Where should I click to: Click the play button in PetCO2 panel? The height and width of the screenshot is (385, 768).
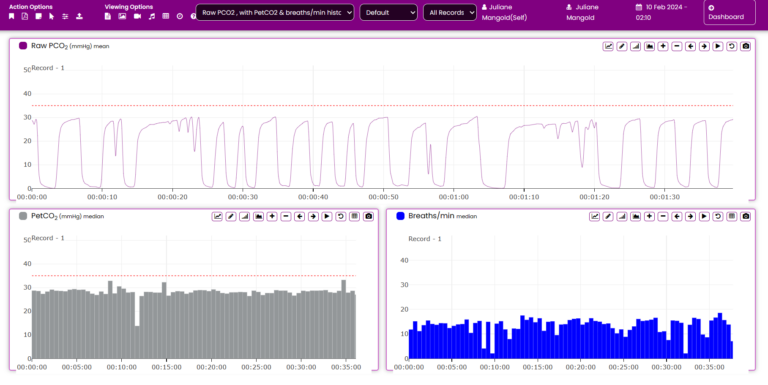pyautogui.click(x=327, y=216)
